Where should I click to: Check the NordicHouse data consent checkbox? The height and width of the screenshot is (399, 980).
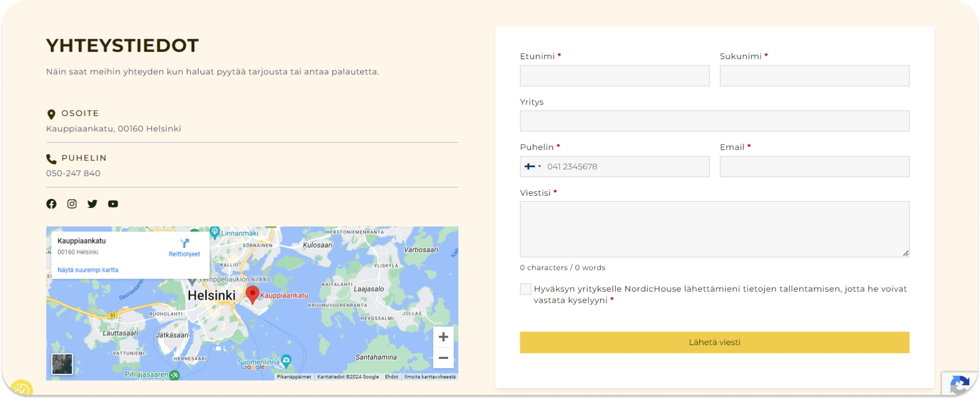click(x=526, y=289)
